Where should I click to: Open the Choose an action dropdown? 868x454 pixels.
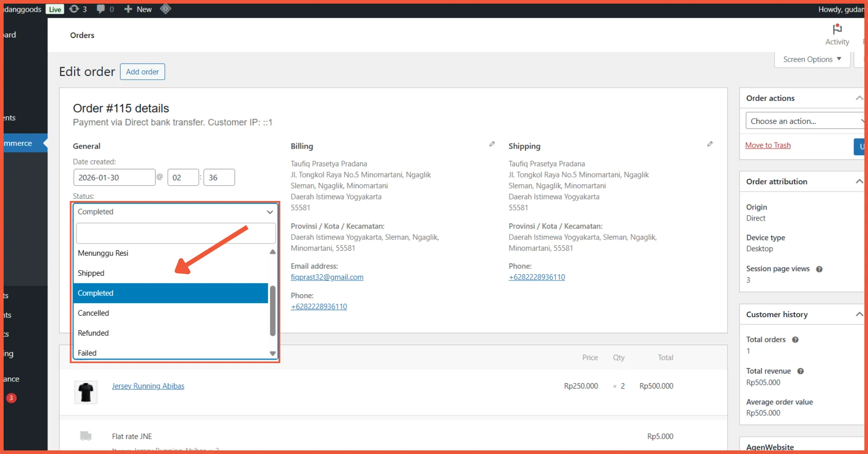pyautogui.click(x=805, y=121)
